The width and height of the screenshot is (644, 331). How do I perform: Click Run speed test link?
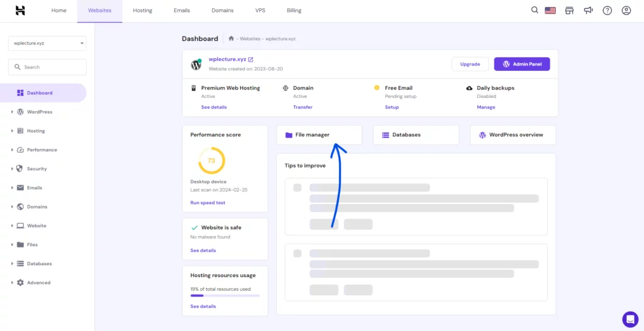208,203
